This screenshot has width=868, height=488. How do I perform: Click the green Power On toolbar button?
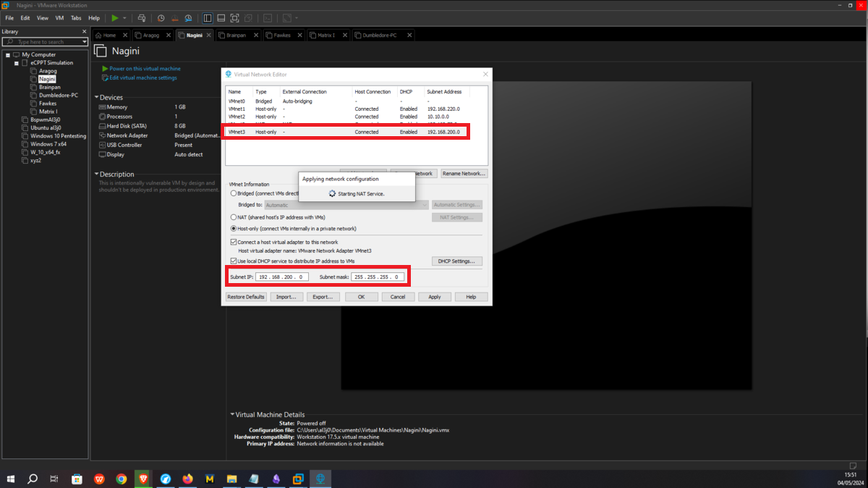(115, 17)
